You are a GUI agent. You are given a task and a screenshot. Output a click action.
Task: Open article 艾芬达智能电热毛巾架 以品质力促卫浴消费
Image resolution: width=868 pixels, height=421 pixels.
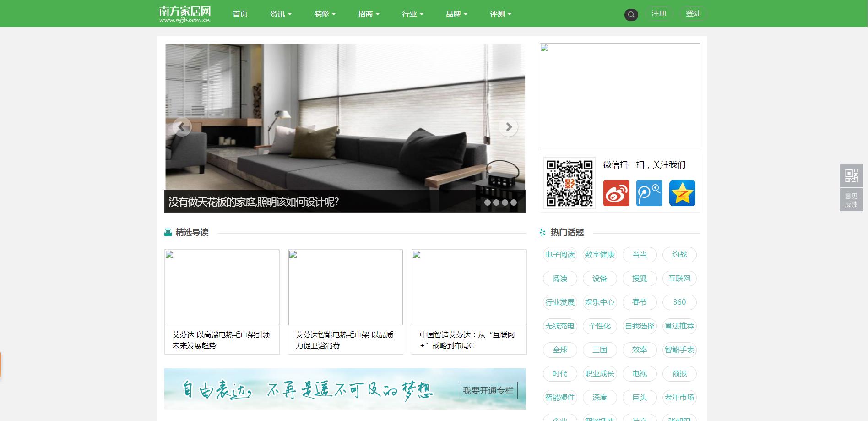click(x=345, y=340)
